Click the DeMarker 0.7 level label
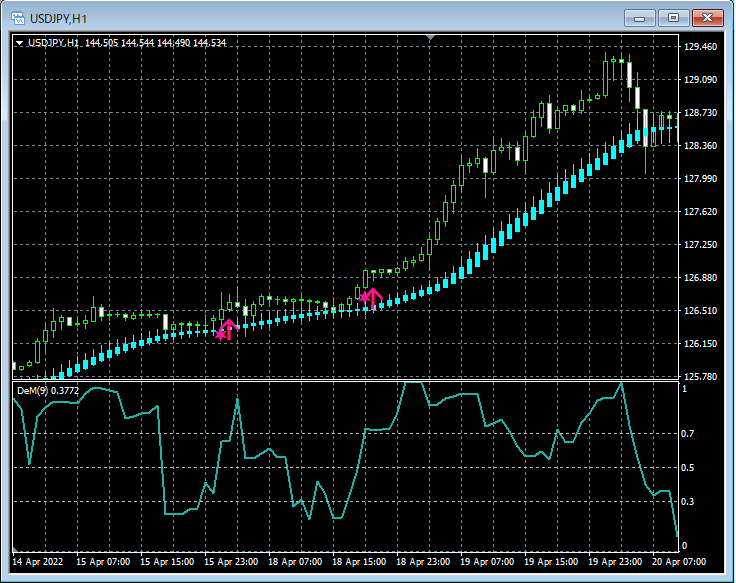 point(688,433)
